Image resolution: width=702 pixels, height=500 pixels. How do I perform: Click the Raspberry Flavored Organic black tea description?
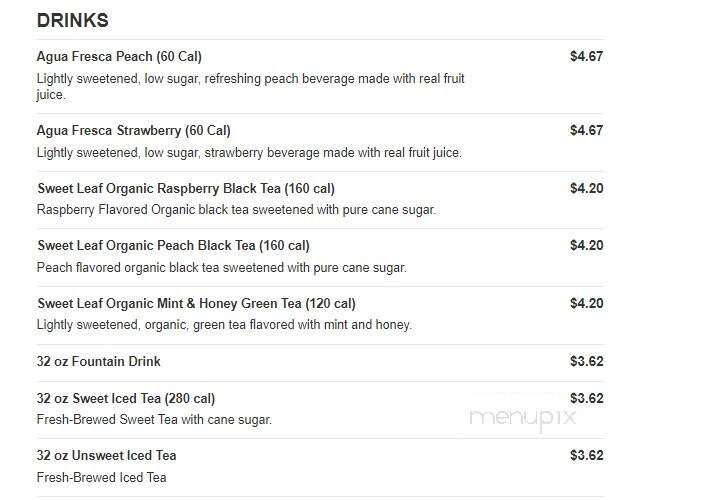pyautogui.click(x=236, y=210)
